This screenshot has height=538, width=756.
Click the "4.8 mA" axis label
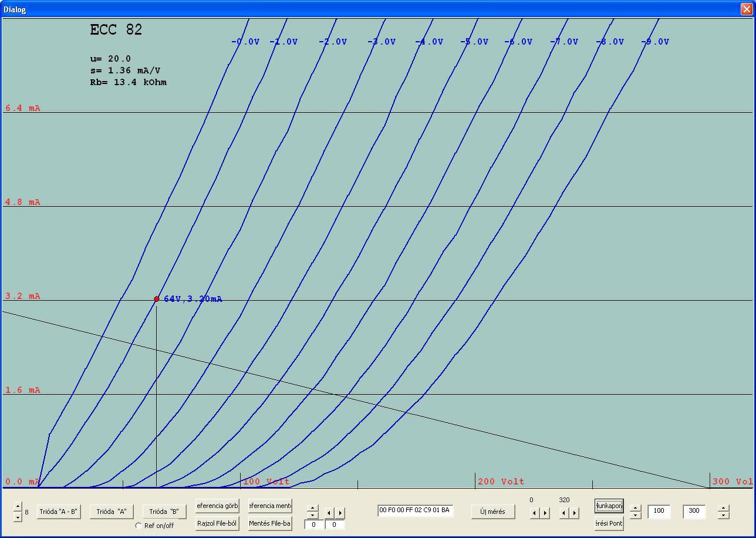coord(23,202)
